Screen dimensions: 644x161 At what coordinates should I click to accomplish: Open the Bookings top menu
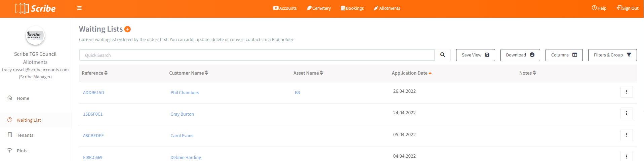pyautogui.click(x=352, y=8)
